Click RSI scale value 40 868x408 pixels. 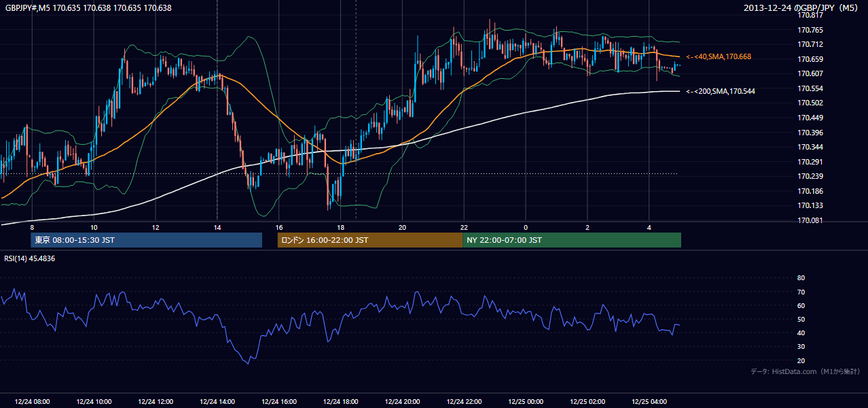click(801, 333)
